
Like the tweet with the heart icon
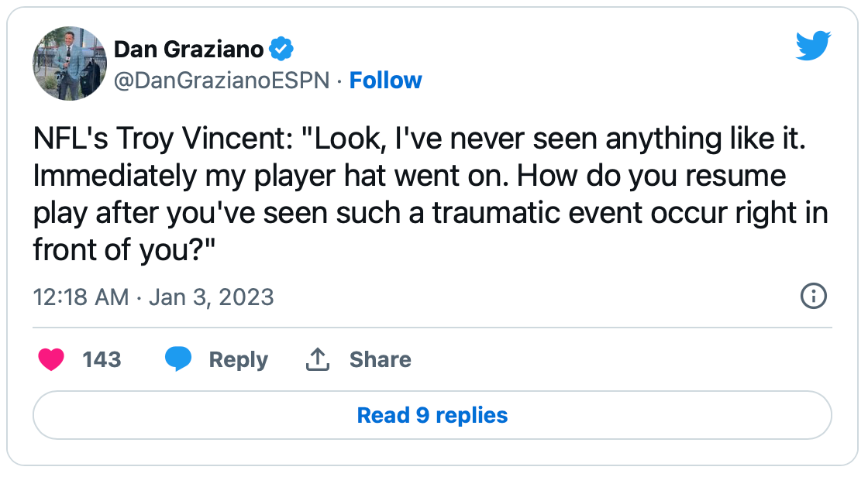(51, 359)
